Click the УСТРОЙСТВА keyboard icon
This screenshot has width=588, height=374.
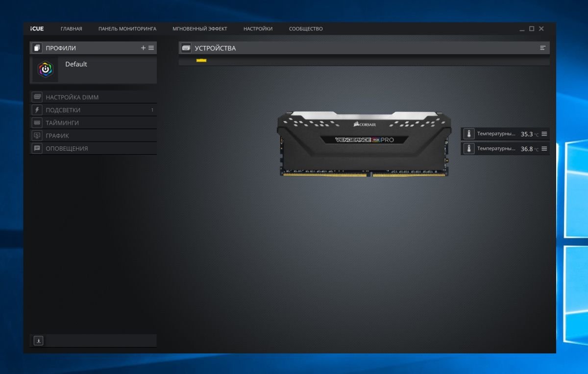(186, 48)
